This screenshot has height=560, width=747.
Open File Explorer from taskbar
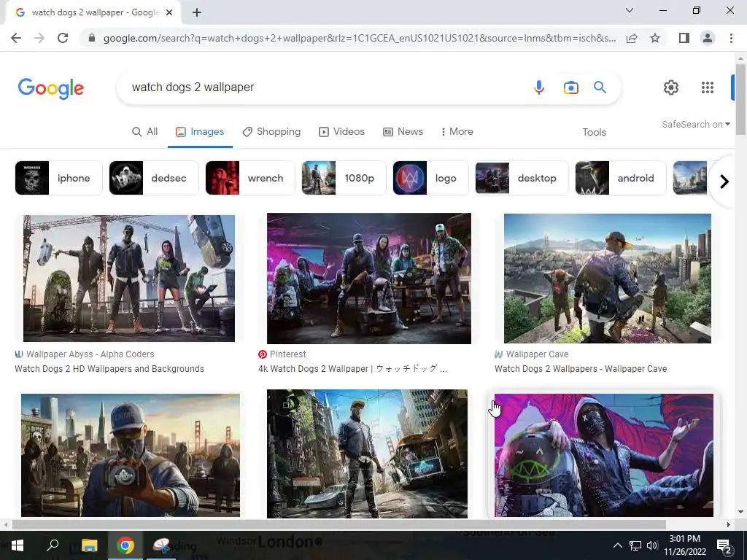click(x=89, y=545)
